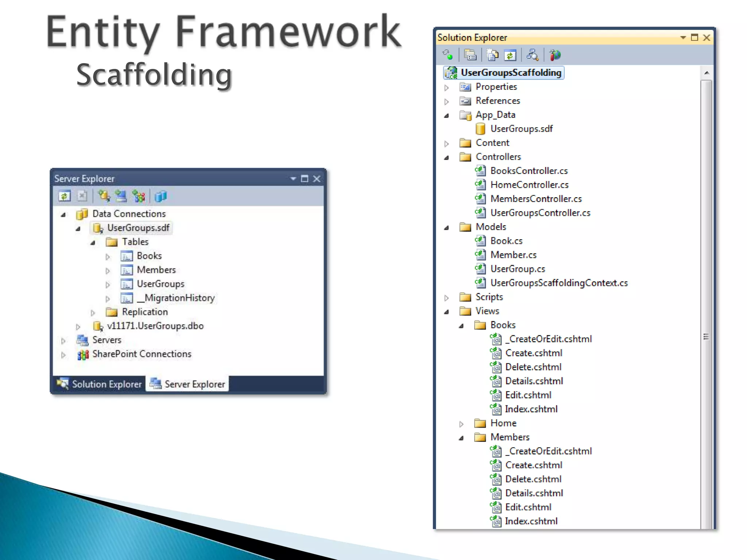Select BooksController.cs file
Viewport: 747px width, 560px height.
(x=529, y=171)
